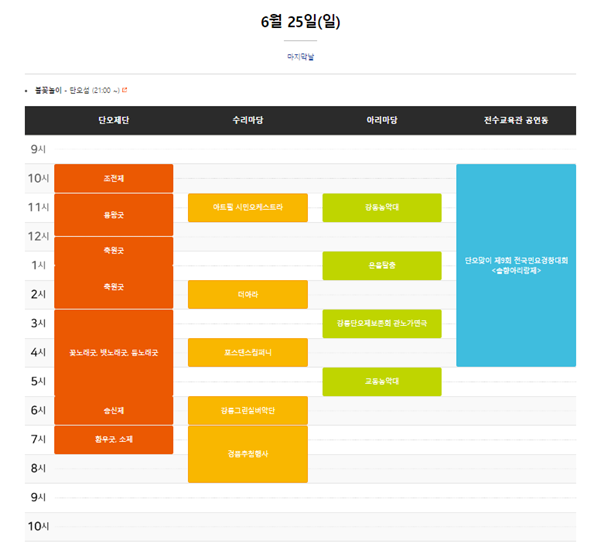Click the 5시 time label

click(38, 382)
